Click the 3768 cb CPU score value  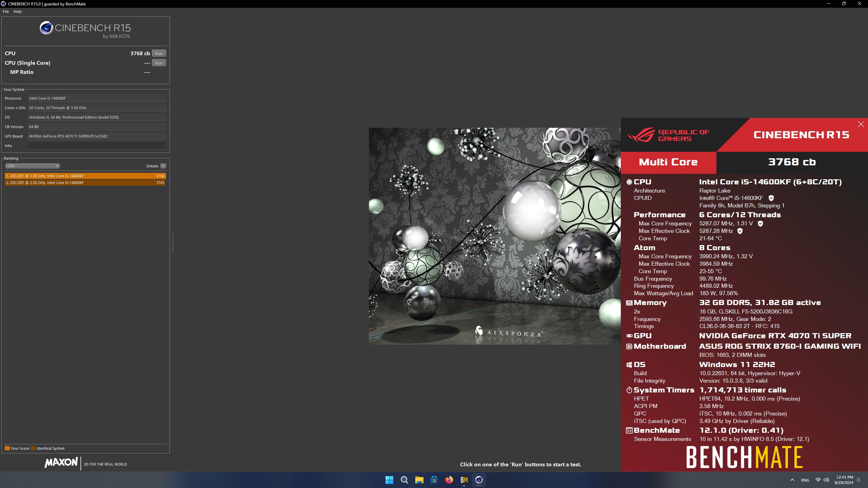140,54
